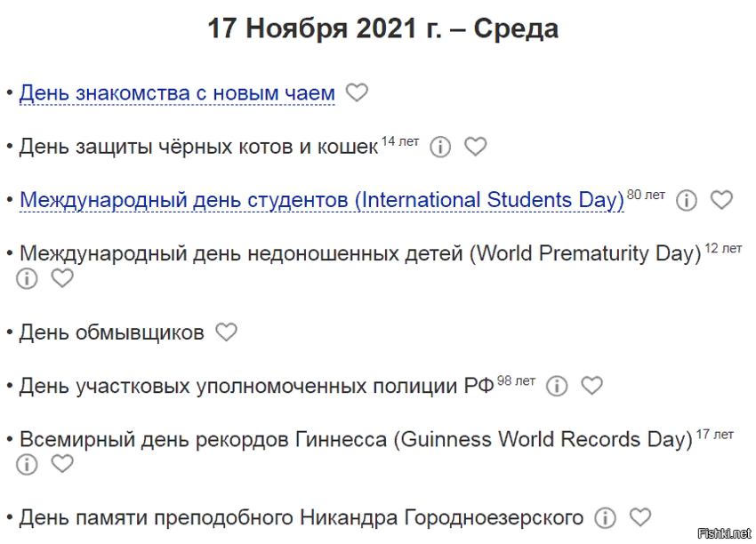The image size is (756, 544).
Task: Open the День знакомства с новым чаем link
Action: (177, 93)
